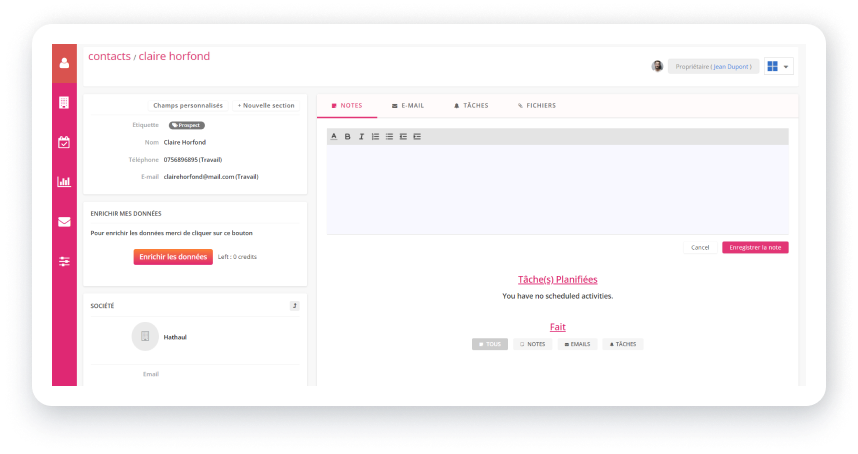Screen dimensions: 858x454
Task: Switch to the E-mail tab
Action: tap(408, 106)
